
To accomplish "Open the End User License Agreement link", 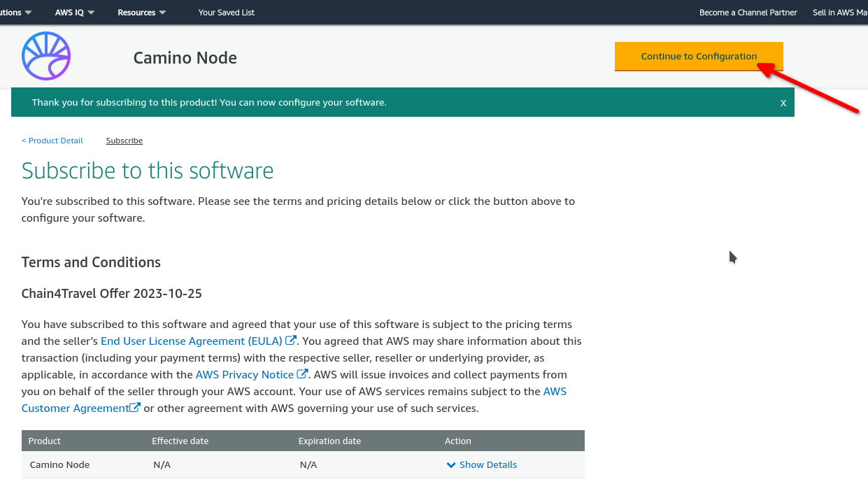I will coord(192,341).
